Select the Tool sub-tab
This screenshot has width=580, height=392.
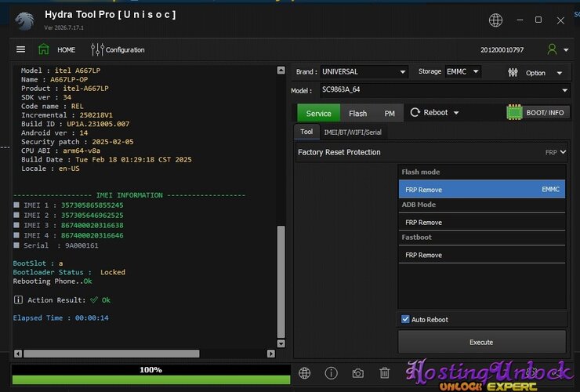point(306,132)
